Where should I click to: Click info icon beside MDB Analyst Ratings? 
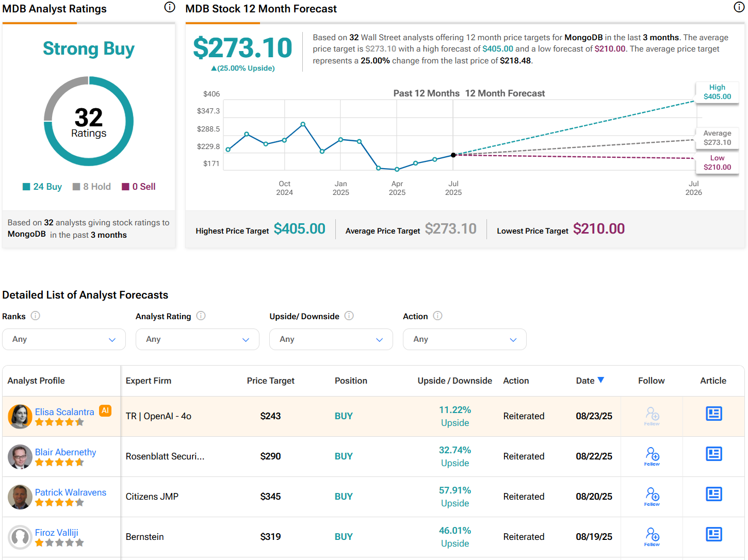point(170,7)
